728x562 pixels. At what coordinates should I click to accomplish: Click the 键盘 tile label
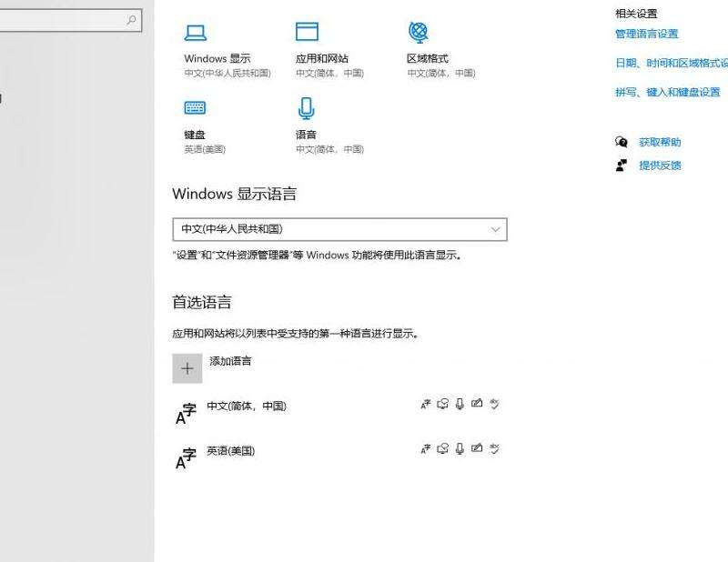(x=195, y=135)
